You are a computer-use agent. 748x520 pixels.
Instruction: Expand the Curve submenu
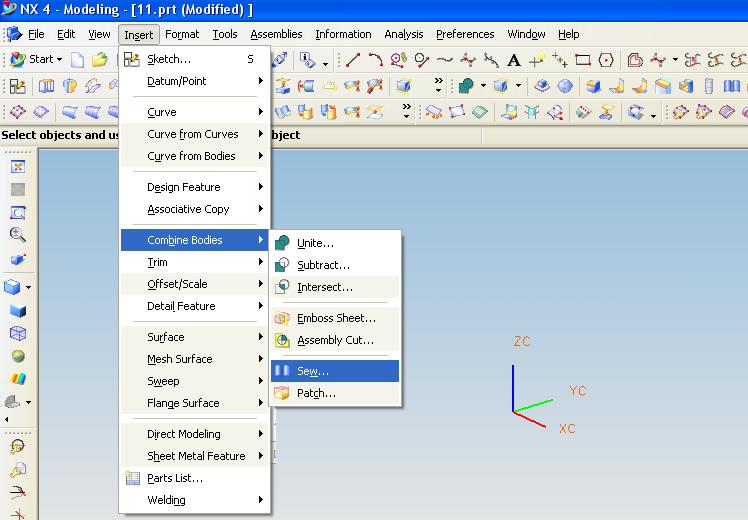point(196,112)
